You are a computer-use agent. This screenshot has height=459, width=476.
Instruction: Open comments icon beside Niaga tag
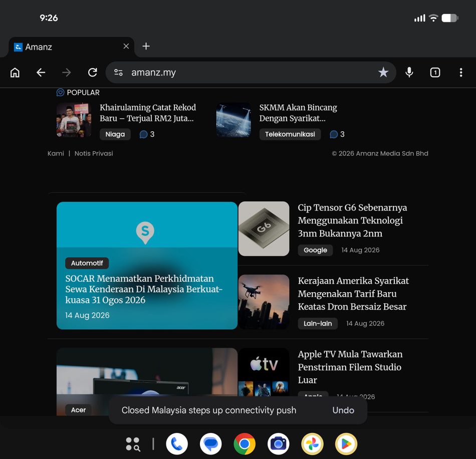pos(144,134)
